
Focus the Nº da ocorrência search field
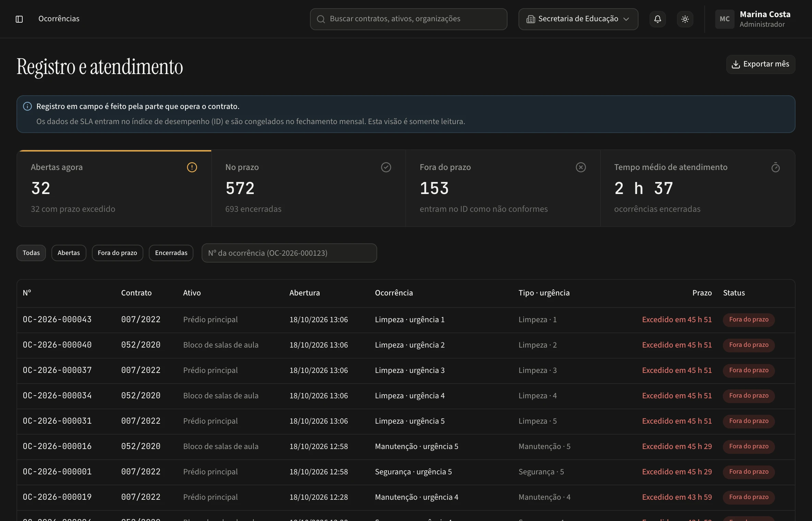coord(289,253)
